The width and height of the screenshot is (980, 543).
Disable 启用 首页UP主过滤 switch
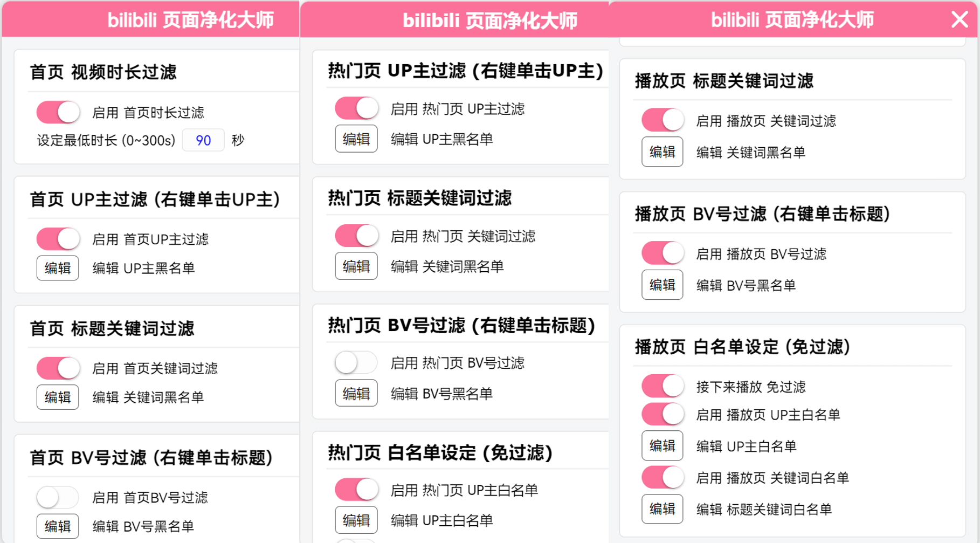click(58, 239)
